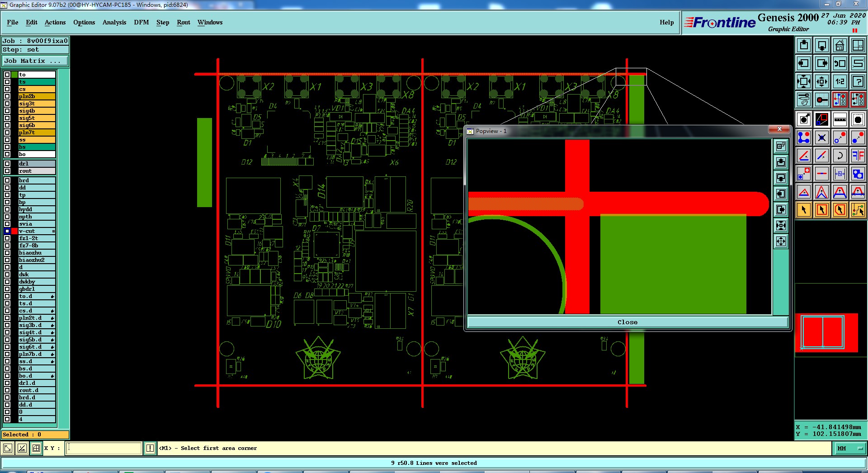Click the rotate arrow icon
Viewport: 868px width, 473px height.
(840, 156)
